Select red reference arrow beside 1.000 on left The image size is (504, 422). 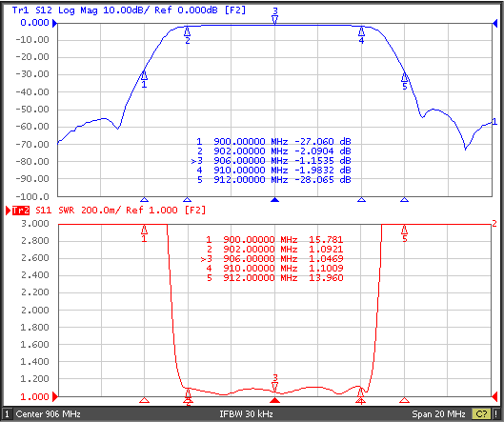click(x=55, y=397)
